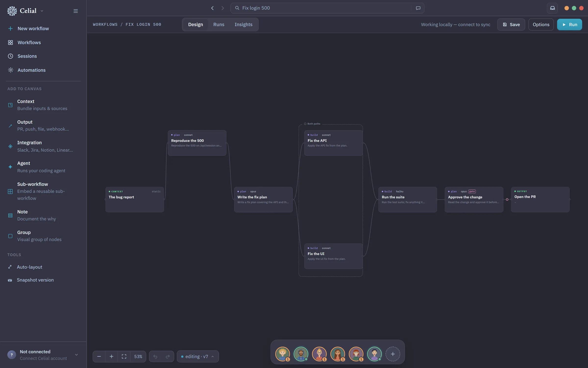Add a Note node to canvas
The image size is (588, 368).
click(x=43, y=215)
